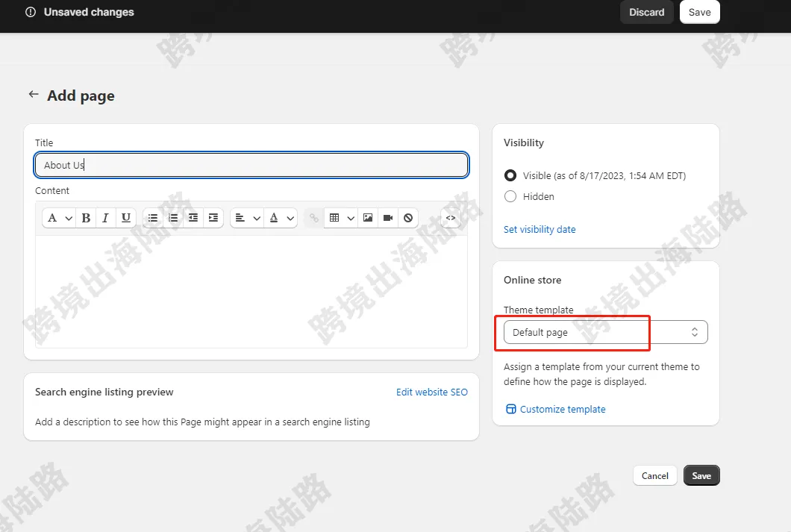Viewport: 791px width, 532px height.
Task: Open the text formatting (A) dropdown
Action: pyautogui.click(x=59, y=218)
